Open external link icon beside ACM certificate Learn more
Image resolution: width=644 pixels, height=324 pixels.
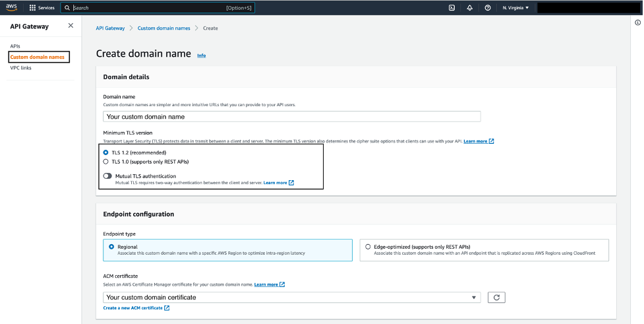pos(282,284)
